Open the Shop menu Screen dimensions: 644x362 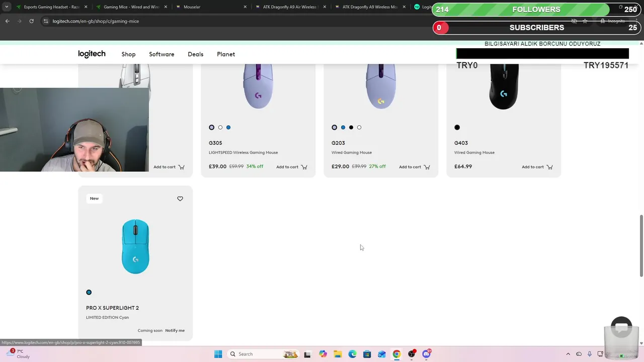click(x=128, y=54)
